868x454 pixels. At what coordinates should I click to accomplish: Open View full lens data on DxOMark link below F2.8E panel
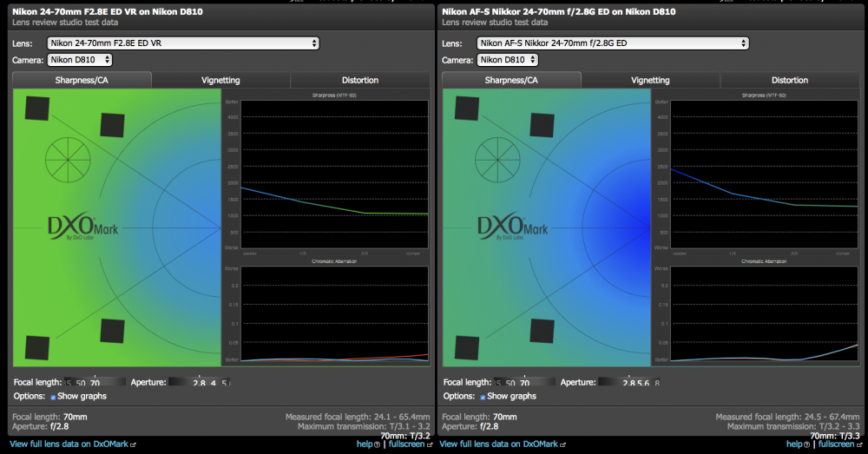tap(69, 444)
